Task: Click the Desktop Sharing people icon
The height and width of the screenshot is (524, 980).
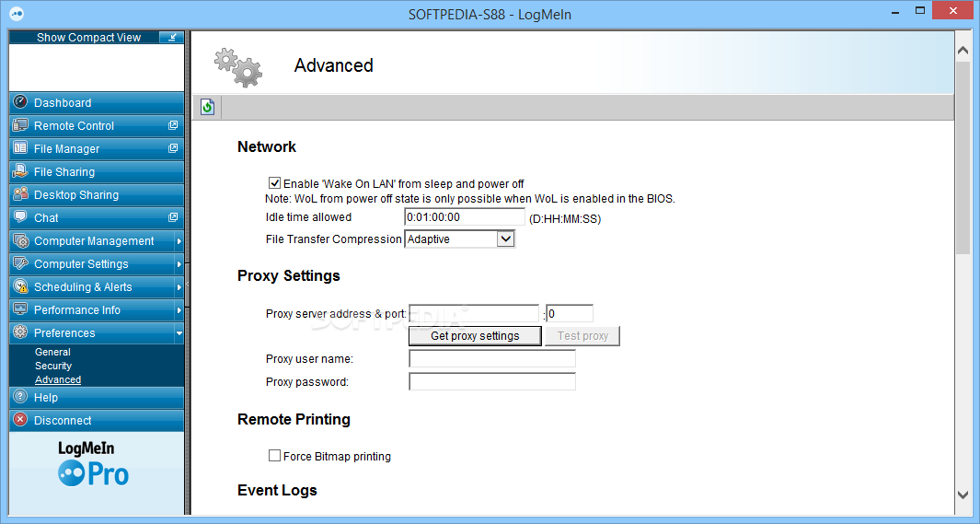Action: (x=20, y=193)
